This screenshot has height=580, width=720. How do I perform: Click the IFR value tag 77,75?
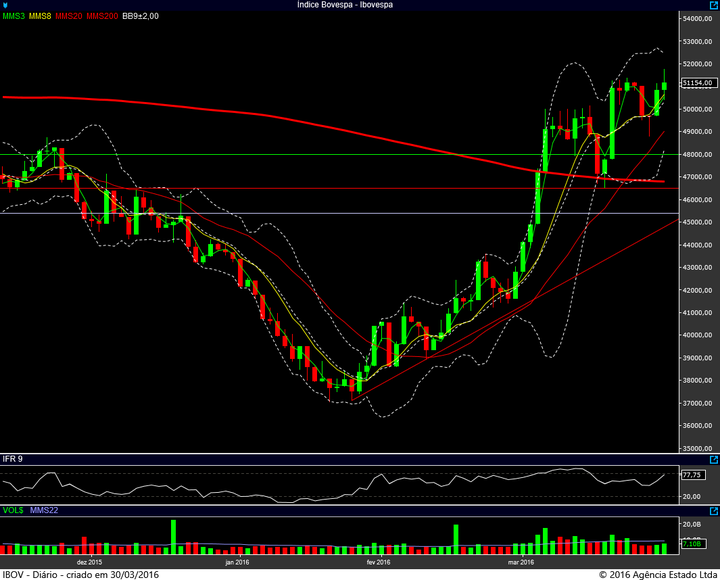[x=693, y=475]
